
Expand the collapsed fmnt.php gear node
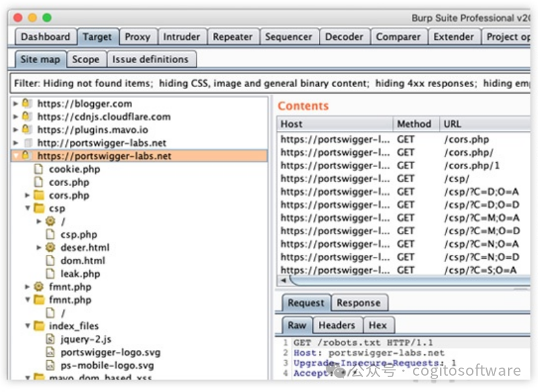(x=27, y=287)
